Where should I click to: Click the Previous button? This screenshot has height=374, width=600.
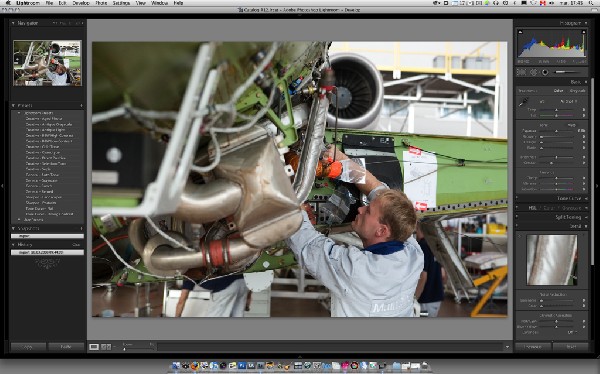[x=533, y=347]
